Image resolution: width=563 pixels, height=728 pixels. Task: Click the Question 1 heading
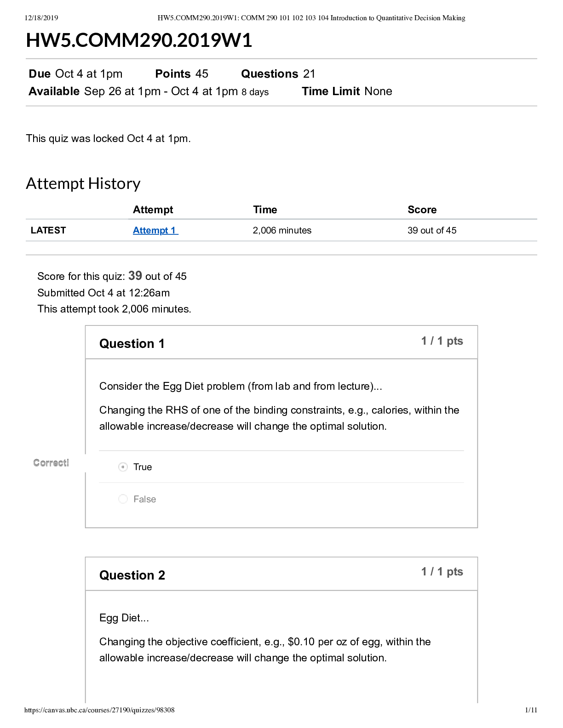[132, 344]
